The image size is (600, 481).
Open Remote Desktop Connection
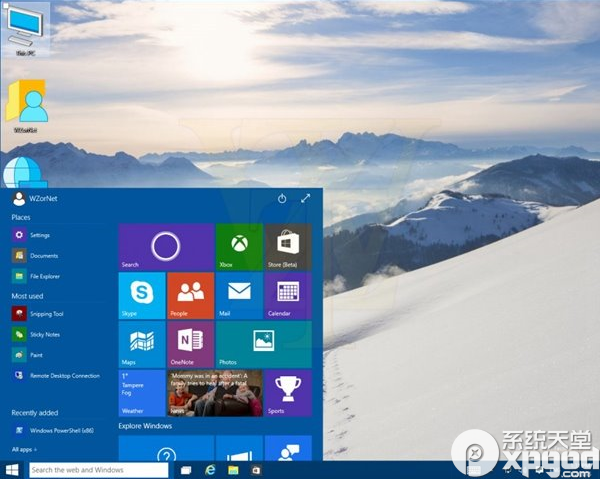57,376
